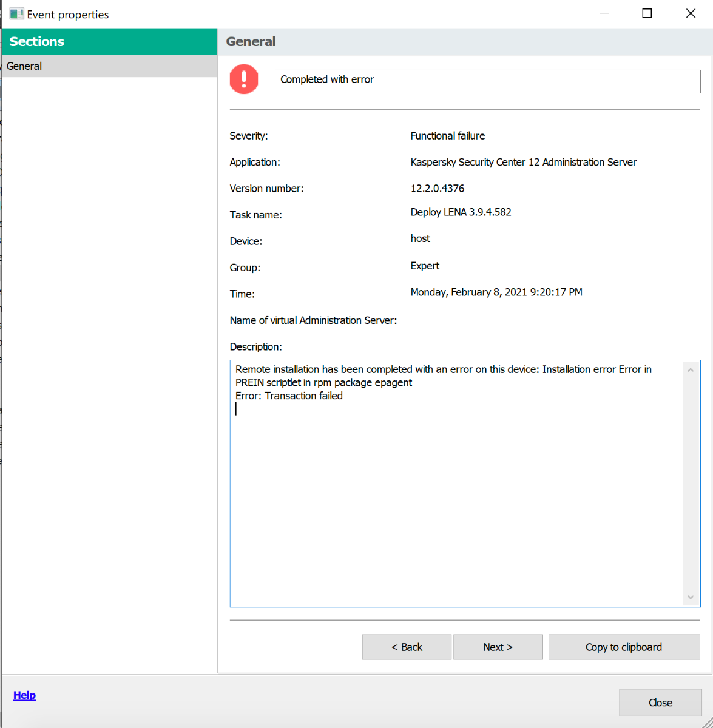Click the red error exclamation icon

pyautogui.click(x=244, y=79)
